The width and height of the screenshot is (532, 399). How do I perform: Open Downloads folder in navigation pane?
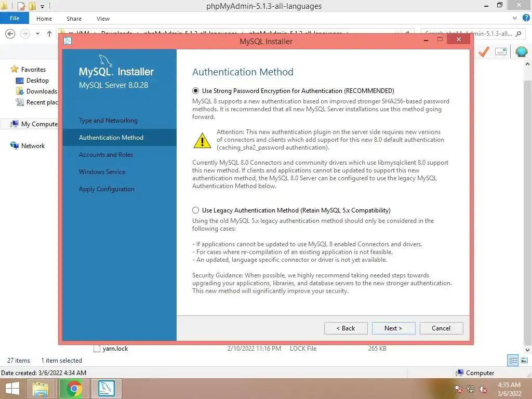coord(42,91)
